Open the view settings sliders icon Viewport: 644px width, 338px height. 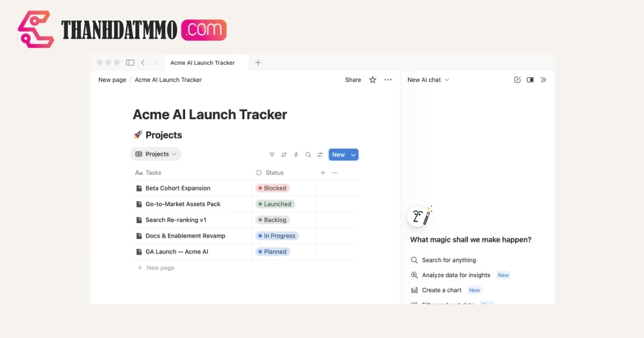point(320,155)
